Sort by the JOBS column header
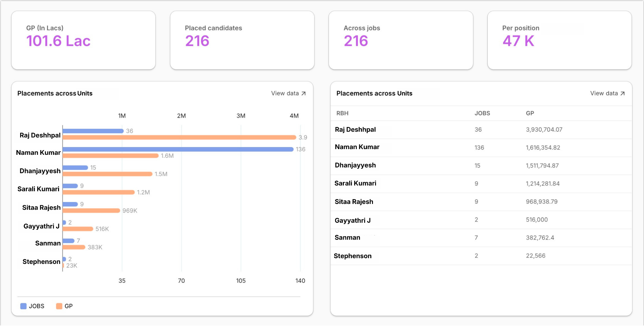This screenshot has height=326, width=644. (482, 113)
